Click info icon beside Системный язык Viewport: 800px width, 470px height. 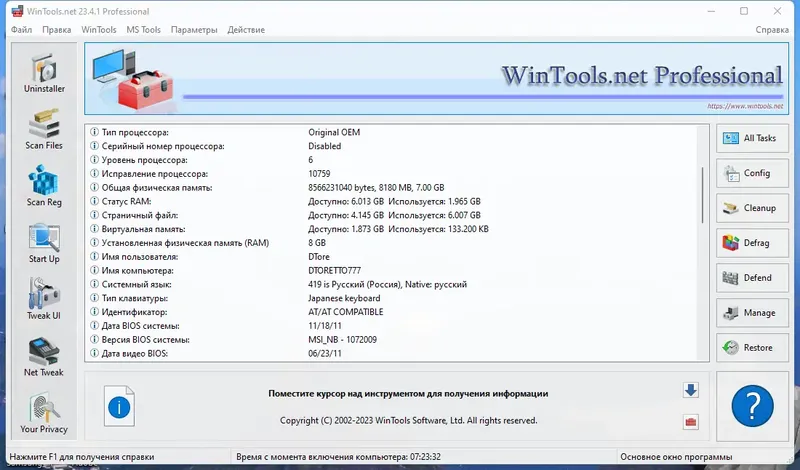tap(94, 284)
